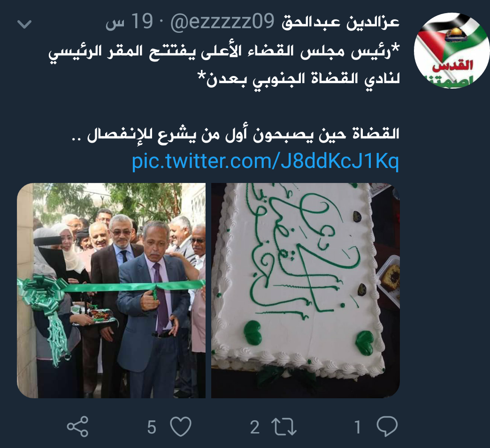View the ribbon-cutting ceremony photo
The height and width of the screenshot is (448, 490).
pos(111,290)
